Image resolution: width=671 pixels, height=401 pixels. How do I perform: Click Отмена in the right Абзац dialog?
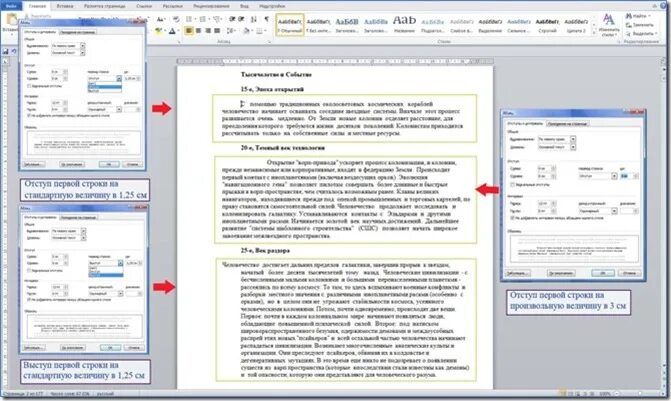click(629, 273)
